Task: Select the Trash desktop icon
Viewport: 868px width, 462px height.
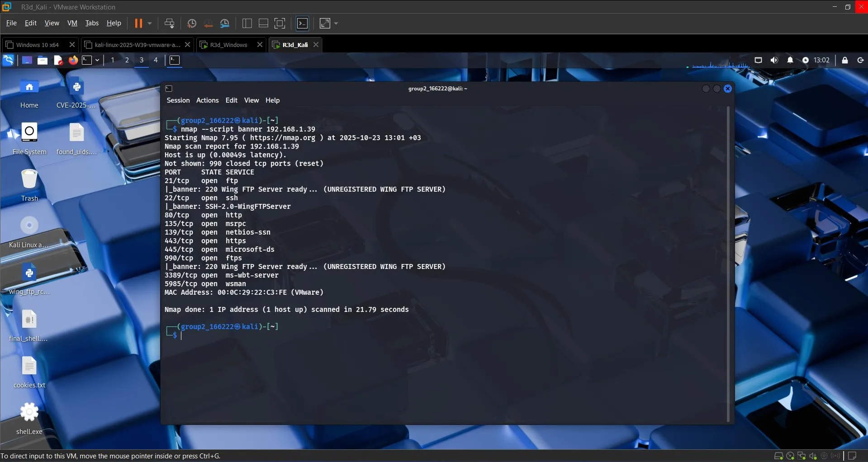Action: point(29,186)
